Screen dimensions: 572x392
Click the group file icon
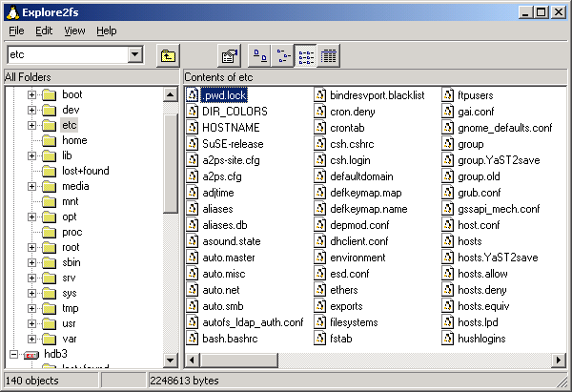448,144
